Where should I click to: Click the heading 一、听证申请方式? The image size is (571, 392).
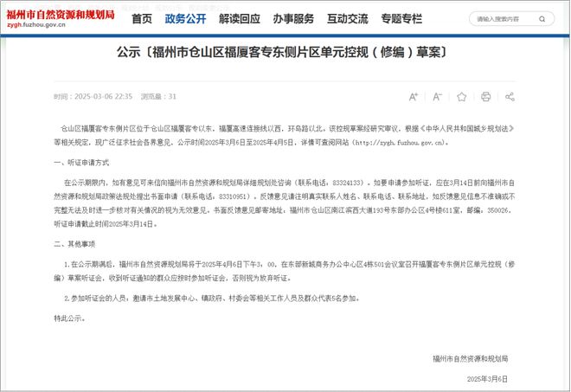(x=81, y=163)
